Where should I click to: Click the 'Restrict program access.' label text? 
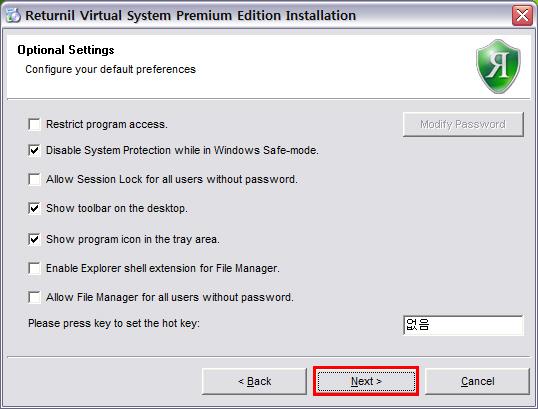107,124
